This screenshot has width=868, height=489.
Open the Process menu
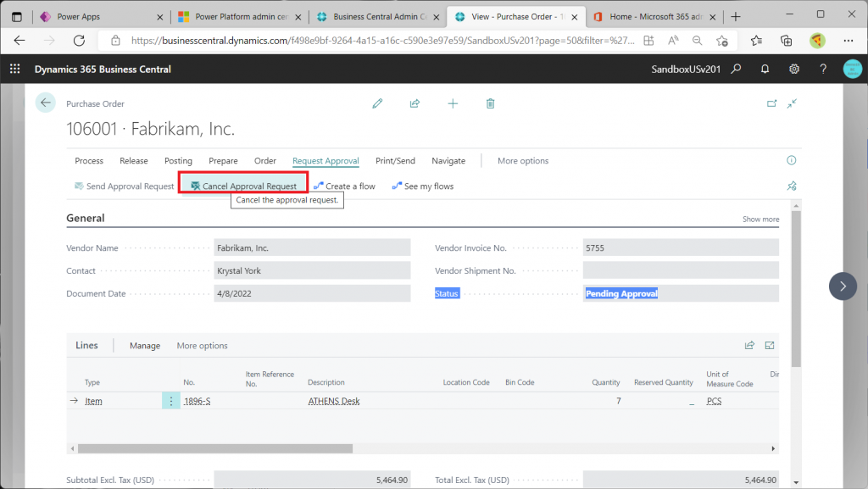pyautogui.click(x=89, y=160)
